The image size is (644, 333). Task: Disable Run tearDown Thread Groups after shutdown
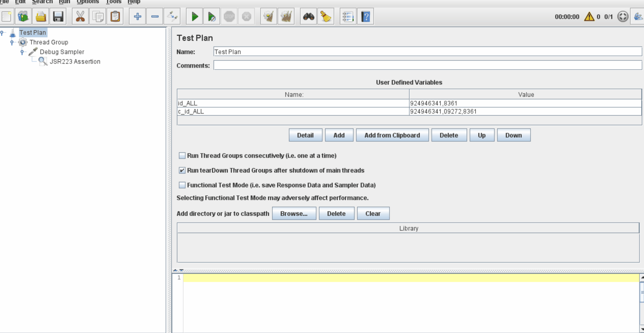point(182,171)
